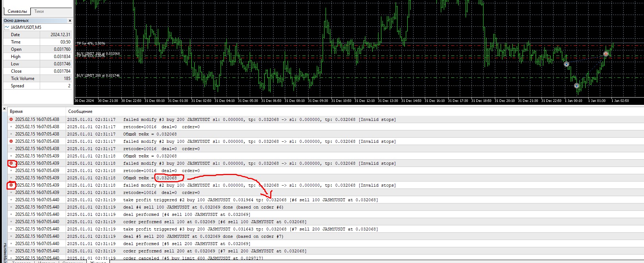Viewport: 644px width, 263px height.
Task: Select the lowest blue buy deal marker on chart
Action: click(x=577, y=86)
